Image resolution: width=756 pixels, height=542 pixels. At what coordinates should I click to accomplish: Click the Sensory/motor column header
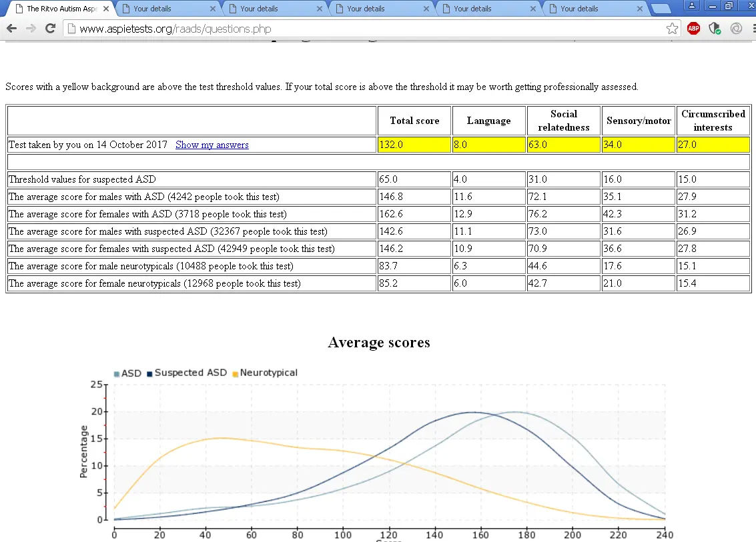pos(639,121)
